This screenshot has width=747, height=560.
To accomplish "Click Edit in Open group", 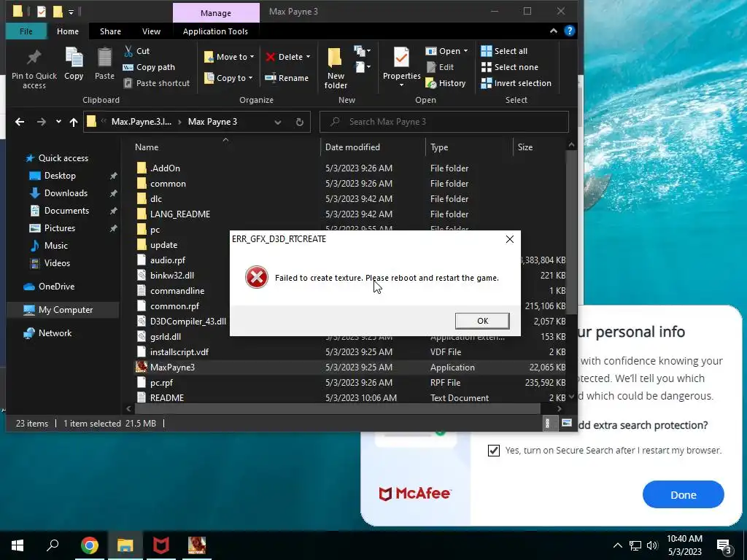I will click(x=440, y=67).
